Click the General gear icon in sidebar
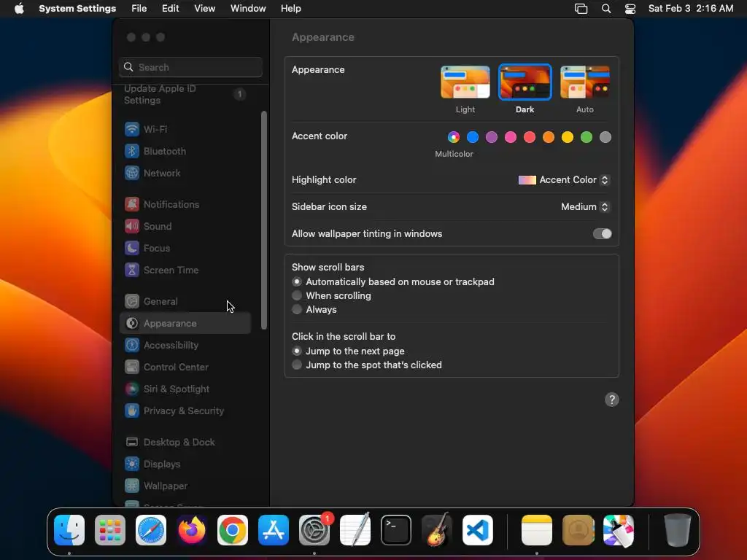The height and width of the screenshot is (560, 747). pyautogui.click(x=132, y=301)
